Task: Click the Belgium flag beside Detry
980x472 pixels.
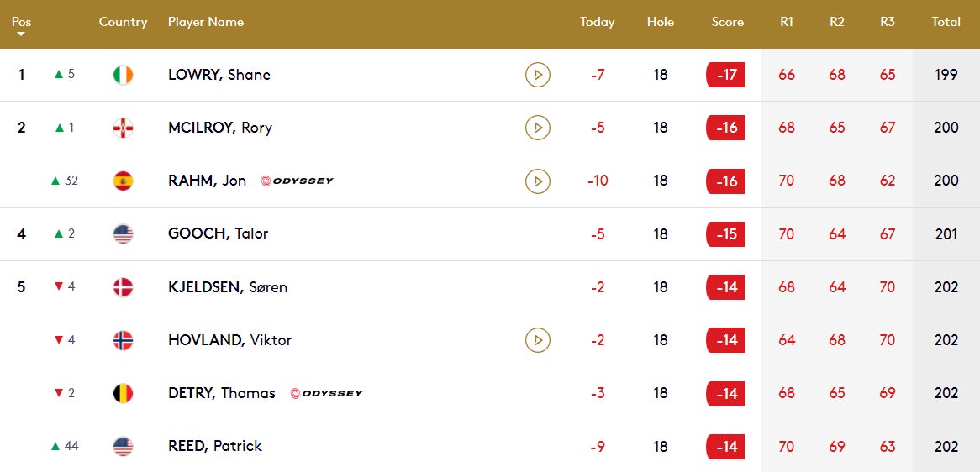Action: [123, 393]
